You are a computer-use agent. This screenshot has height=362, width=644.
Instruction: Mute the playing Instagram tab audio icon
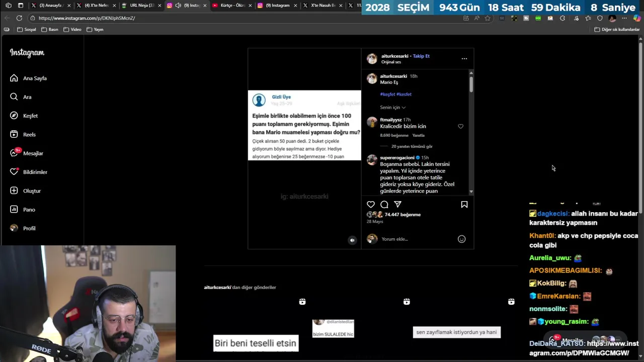click(x=178, y=6)
